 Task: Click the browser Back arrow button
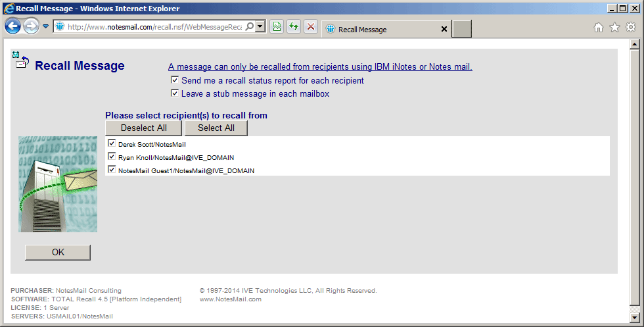coord(13,27)
